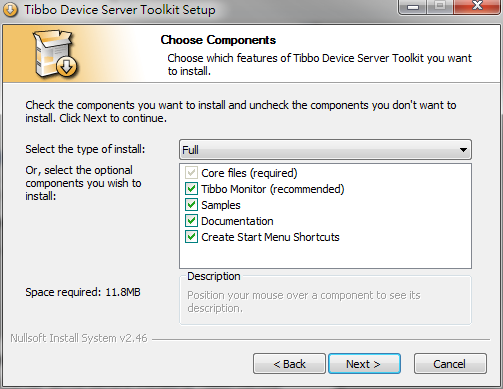This screenshot has width=503, height=389.
Task: Click the Description box area
Action: click(325, 300)
